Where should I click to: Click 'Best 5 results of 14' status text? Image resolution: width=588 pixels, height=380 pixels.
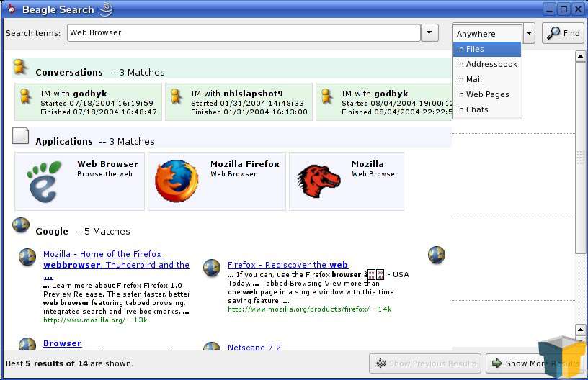click(69, 363)
